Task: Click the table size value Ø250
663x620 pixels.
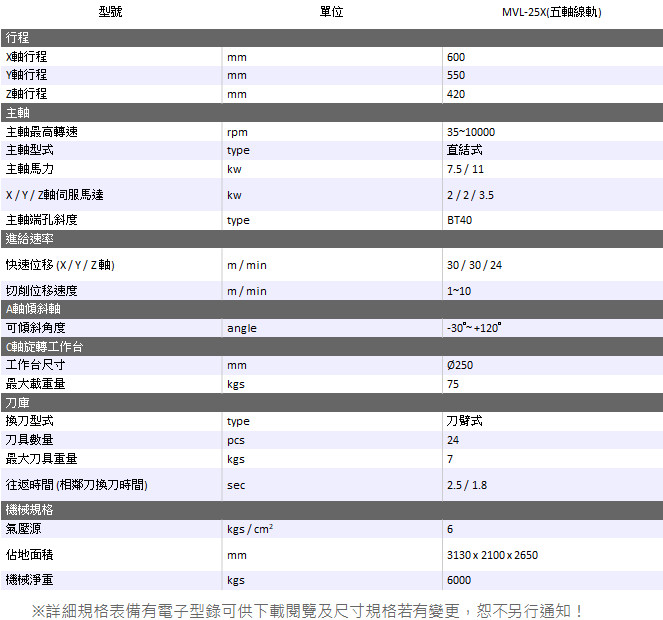Action: (460, 365)
